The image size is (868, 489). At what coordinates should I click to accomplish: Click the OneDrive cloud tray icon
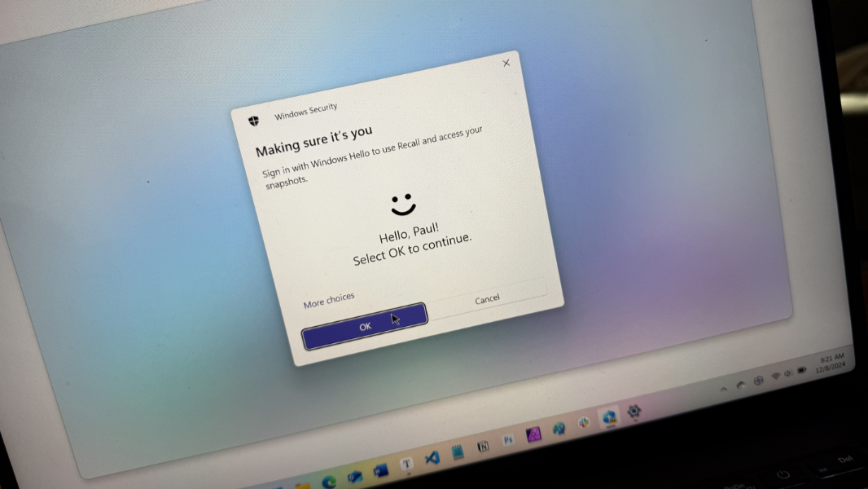741,385
